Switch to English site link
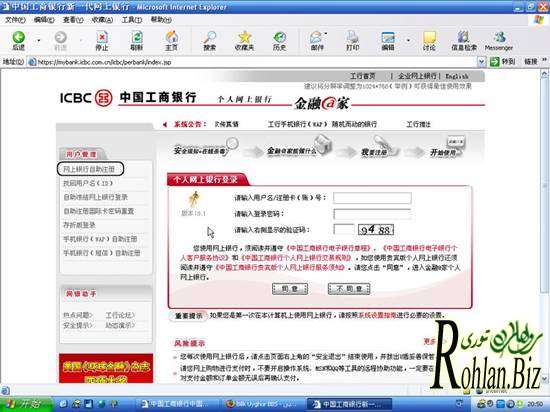Screen dimensions: 550x412 (x=457, y=76)
